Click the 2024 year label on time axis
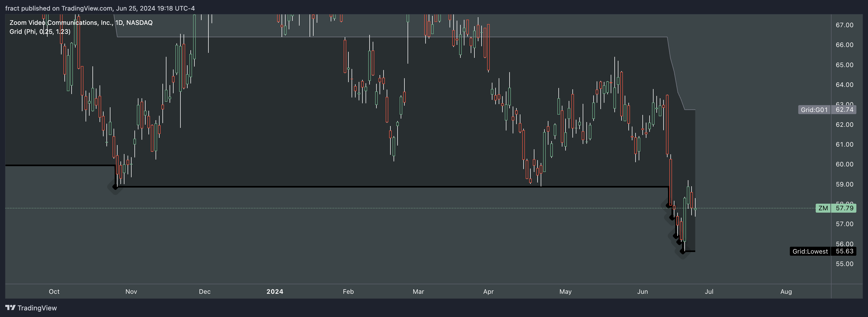The width and height of the screenshot is (868, 317). coord(275,292)
